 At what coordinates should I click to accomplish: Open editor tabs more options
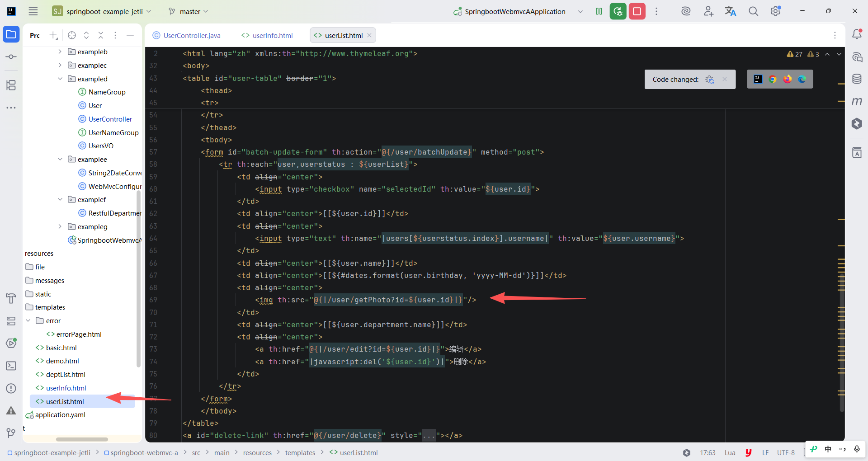(x=835, y=35)
